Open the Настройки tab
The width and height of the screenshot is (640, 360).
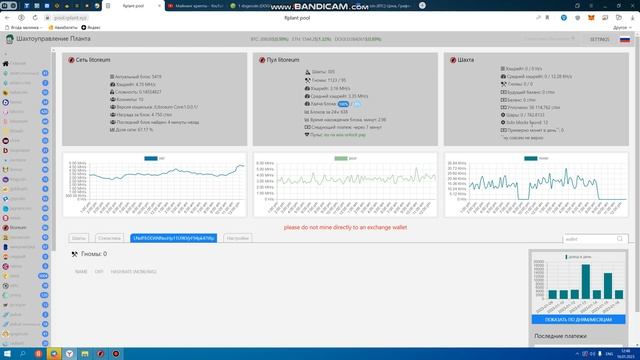point(238,238)
